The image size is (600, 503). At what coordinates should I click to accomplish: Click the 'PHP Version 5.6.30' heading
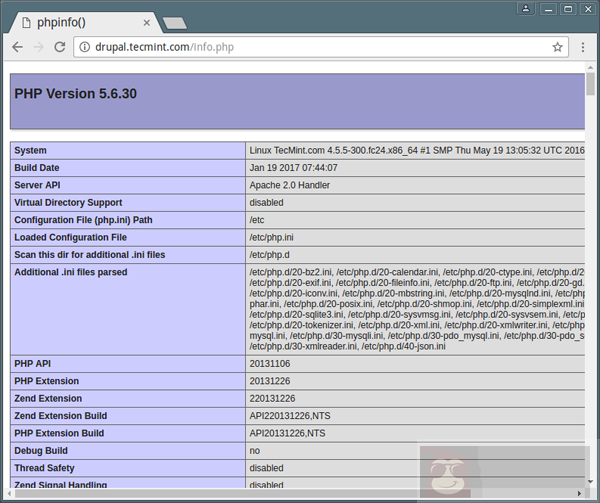coord(75,94)
